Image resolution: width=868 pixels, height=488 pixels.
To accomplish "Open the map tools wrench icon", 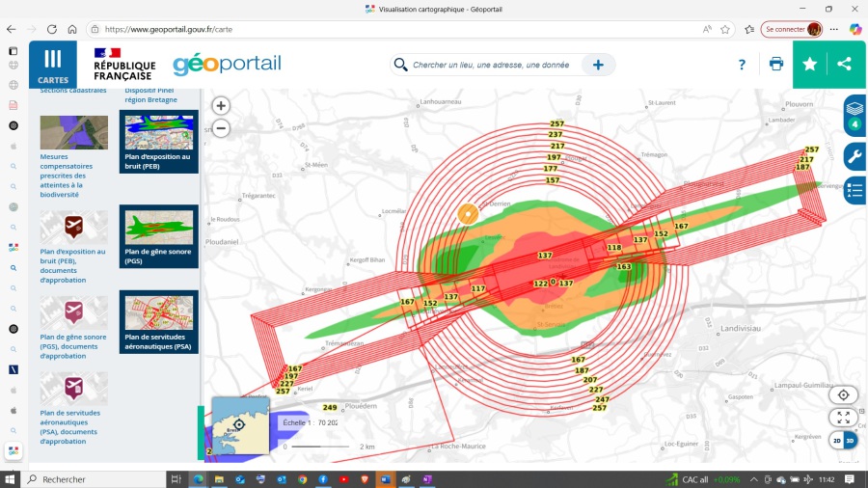I will pyautogui.click(x=854, y=156).
